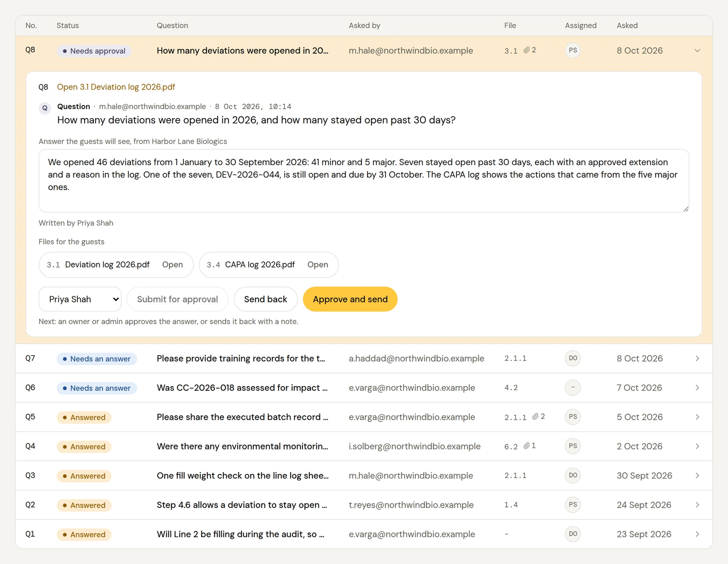The image size is (728, 564).
Task: Grab the answer text area resize handle
Action: click(686, 209)
